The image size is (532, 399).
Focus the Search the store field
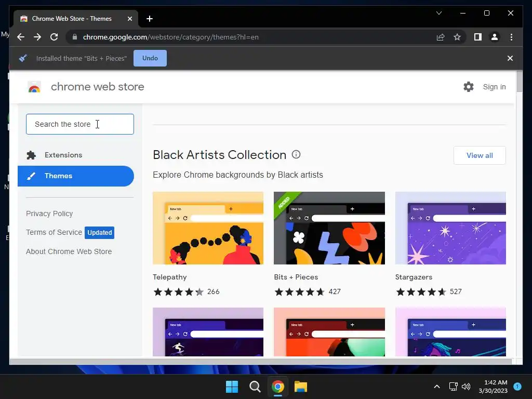tap(79, 124)
